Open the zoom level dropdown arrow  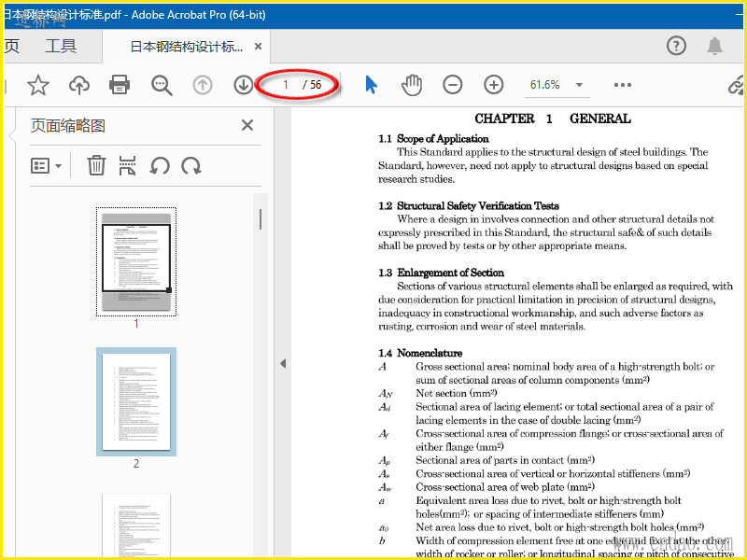[x=579, y=85]
